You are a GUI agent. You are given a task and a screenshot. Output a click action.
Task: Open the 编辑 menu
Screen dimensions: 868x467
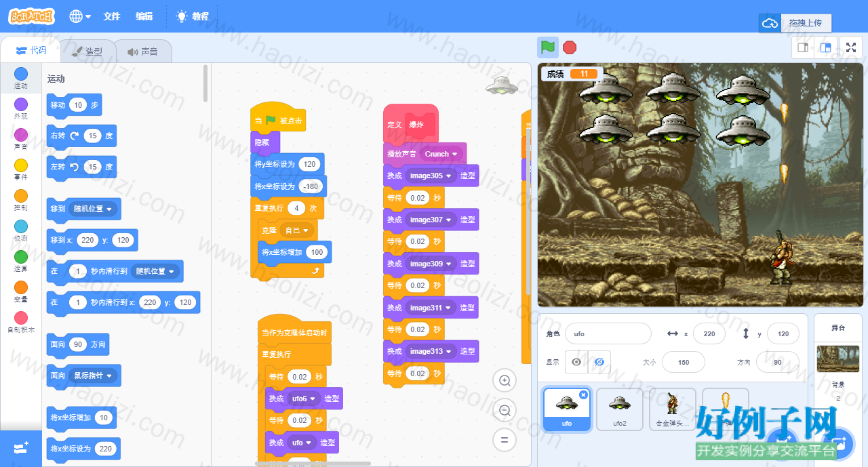point(144,16)
